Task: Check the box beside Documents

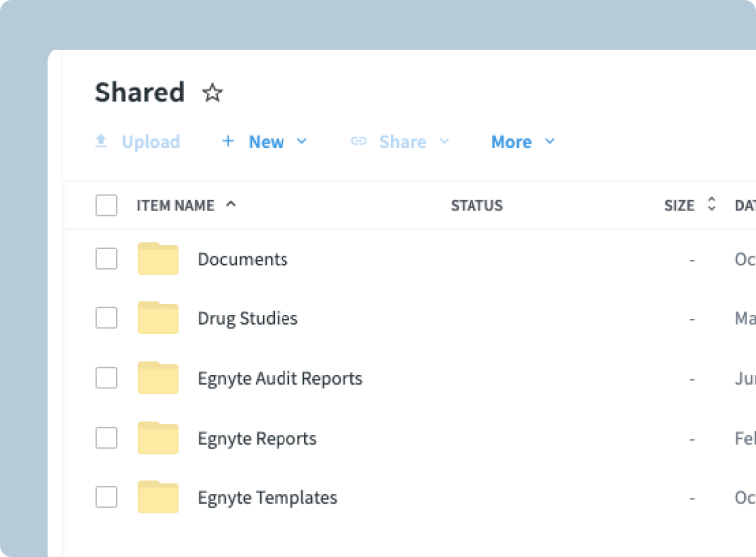Action: click(106, 259)
